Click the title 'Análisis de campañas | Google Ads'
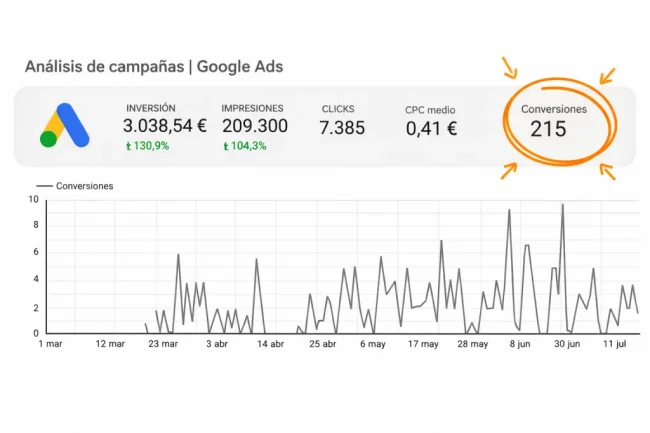The height and width of the screenshot is (433, 650). click(x=154, y=67)
